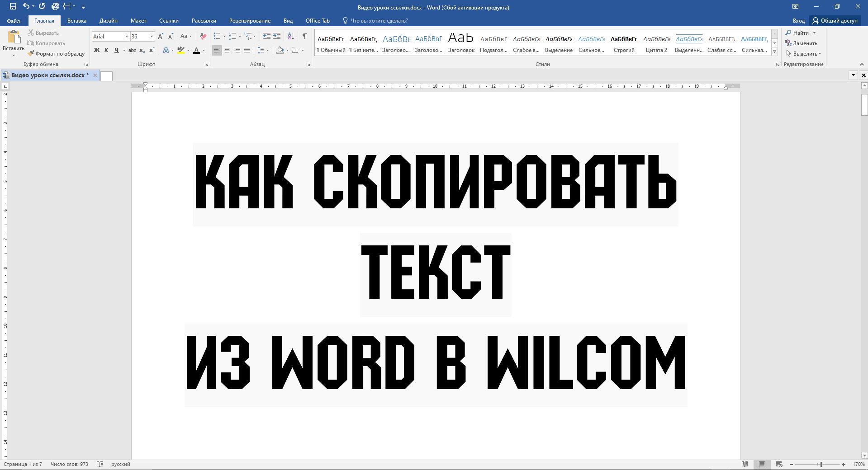Select center text alignment
Screen dimensions: 868x470
tap(227, 50)
